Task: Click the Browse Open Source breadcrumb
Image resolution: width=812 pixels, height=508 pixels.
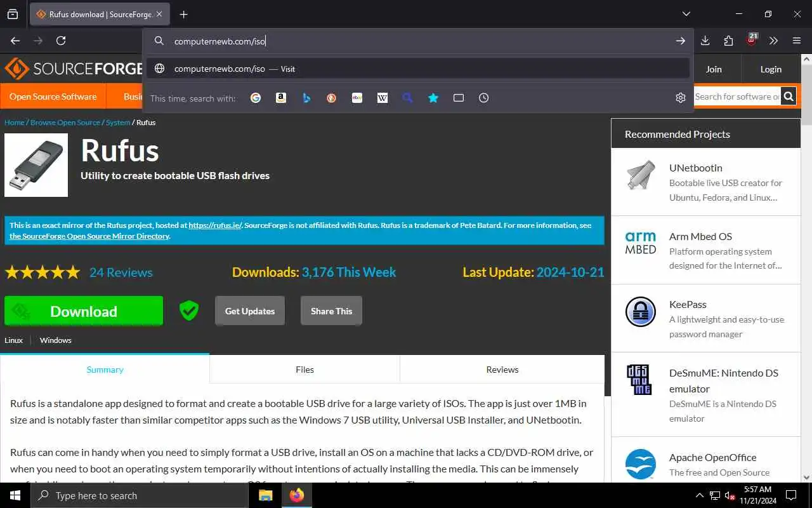Action: [x=65, y=122]
